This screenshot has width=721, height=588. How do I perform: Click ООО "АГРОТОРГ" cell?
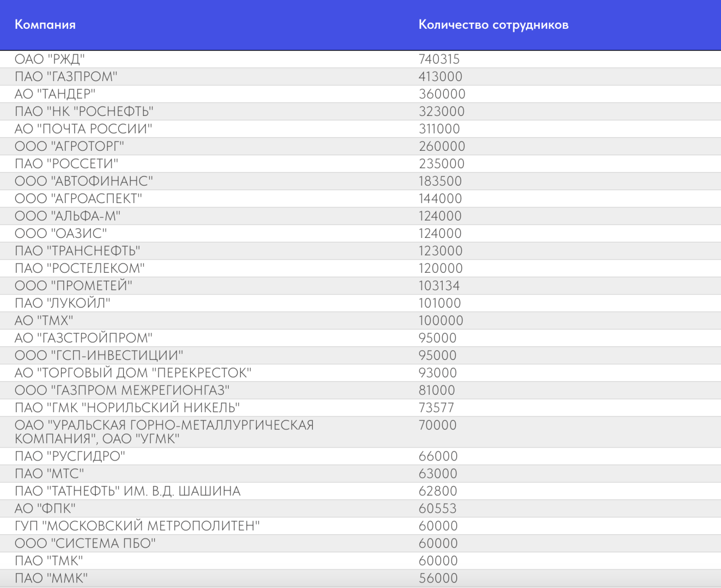pos(70,146)
